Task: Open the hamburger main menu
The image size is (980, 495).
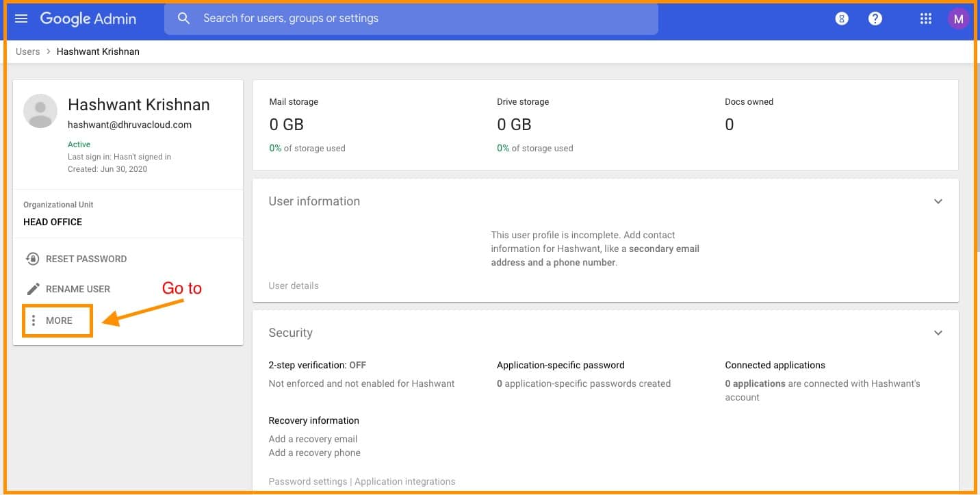Action: click(x=21, y=18)
